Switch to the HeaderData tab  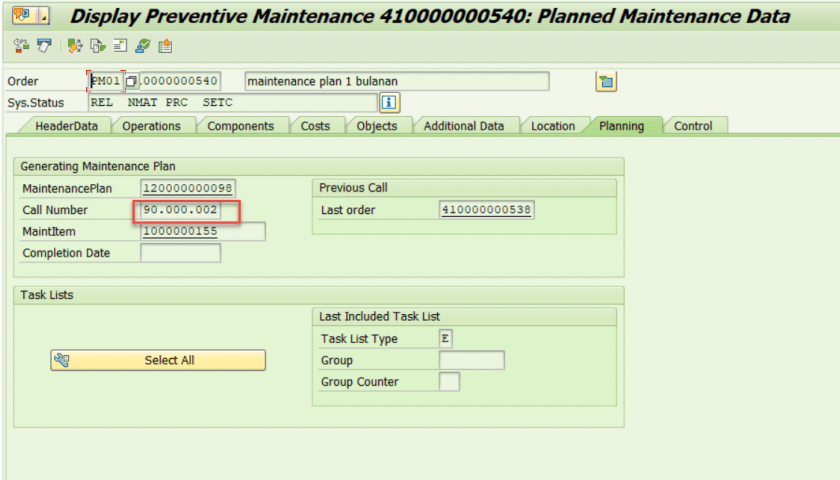click(66, 126)
